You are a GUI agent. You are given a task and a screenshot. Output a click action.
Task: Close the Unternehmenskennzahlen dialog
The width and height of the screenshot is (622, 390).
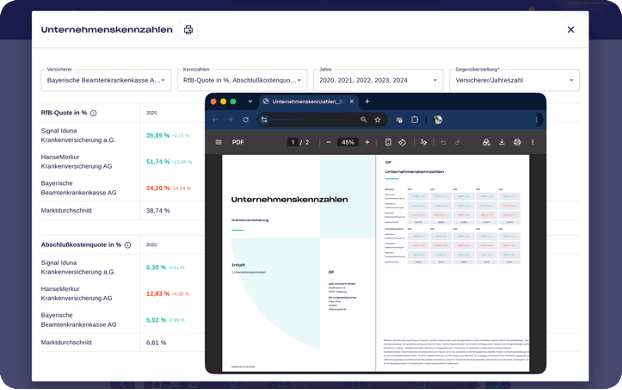tap(571, 30)
